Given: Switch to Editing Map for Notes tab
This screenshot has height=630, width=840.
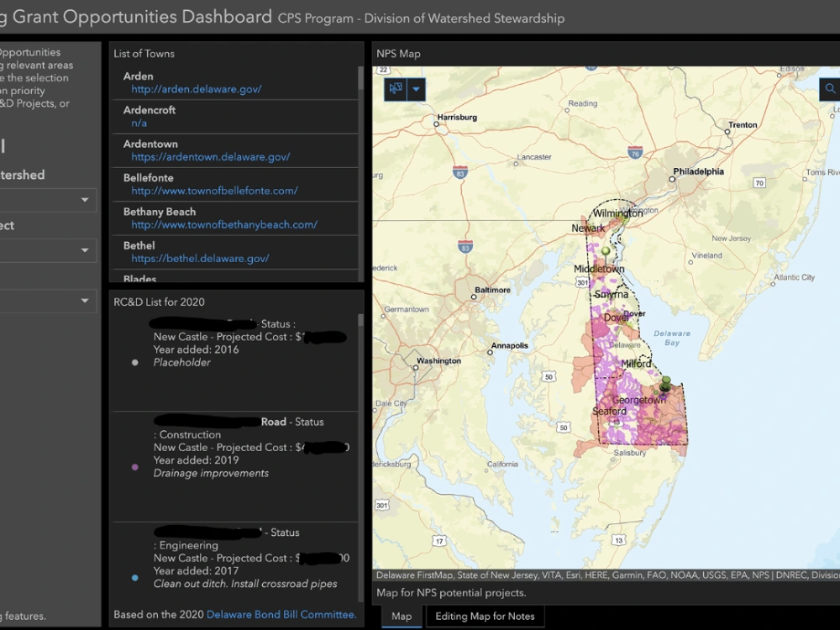Looking at the screenshot, I should click(485, 616).
